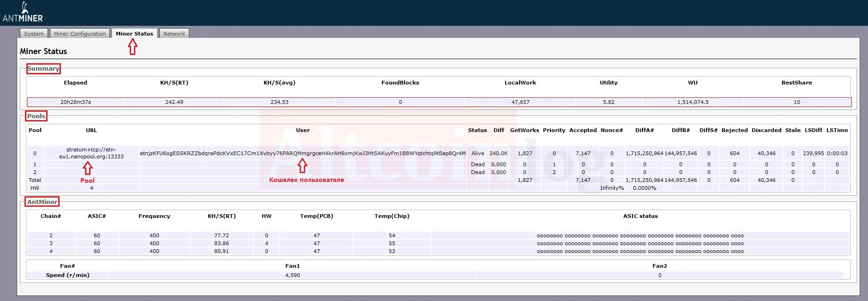
Task: Click the DiffR# column header
Action: pyautogui.click(x=681, y=130)
